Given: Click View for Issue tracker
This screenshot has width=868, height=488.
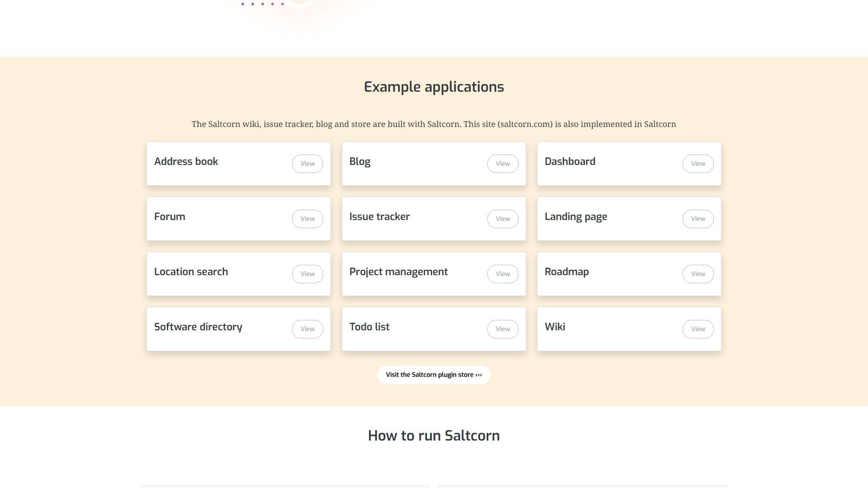Looking at the screenshot, I should 503,219.
